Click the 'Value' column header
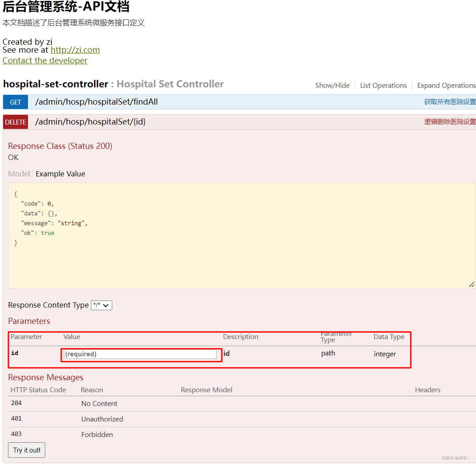Viewport: 476px width, 464px height. (71, 337)
